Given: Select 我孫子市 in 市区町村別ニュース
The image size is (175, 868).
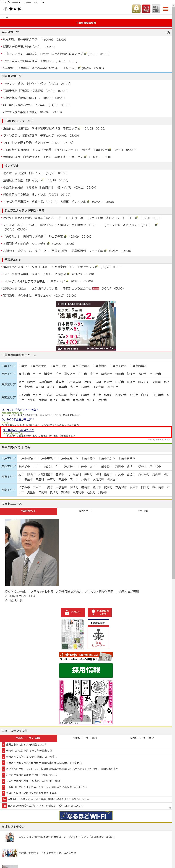Looking at the screenshot, I should (x=24, y=374).
